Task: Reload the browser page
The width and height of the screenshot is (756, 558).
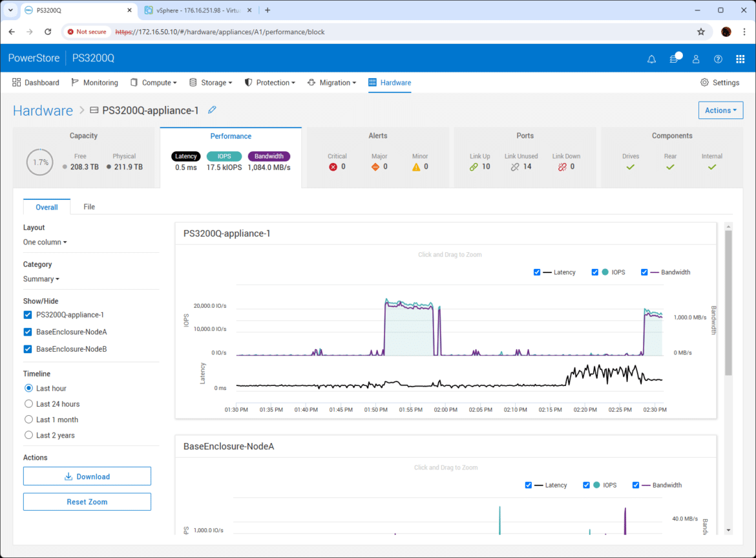Action: (48, 32)
